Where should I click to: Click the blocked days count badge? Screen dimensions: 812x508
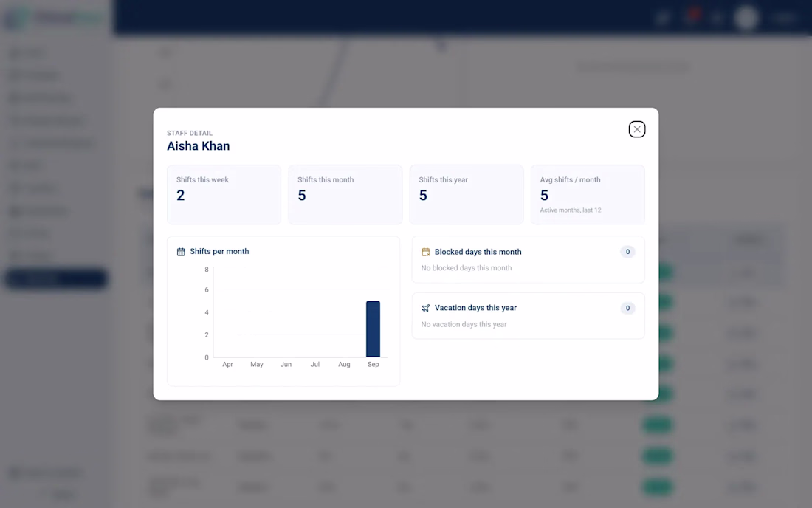pos(627,252)
